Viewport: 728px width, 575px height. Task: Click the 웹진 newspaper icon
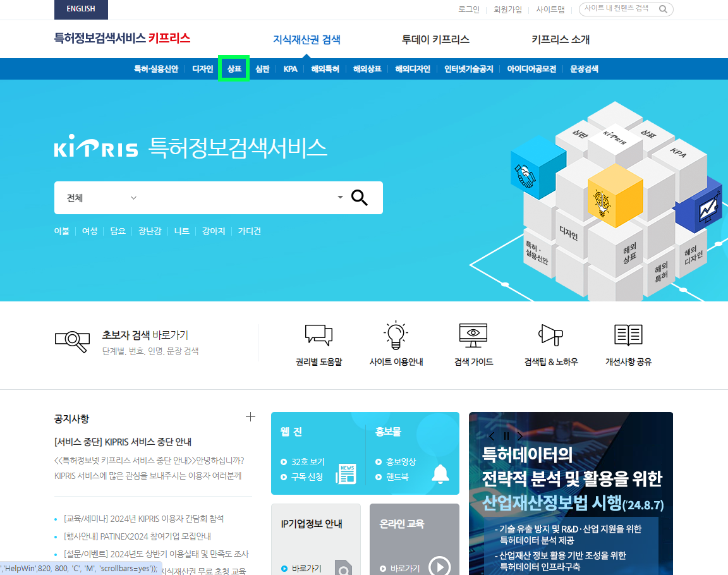click(x=346, y=474)
